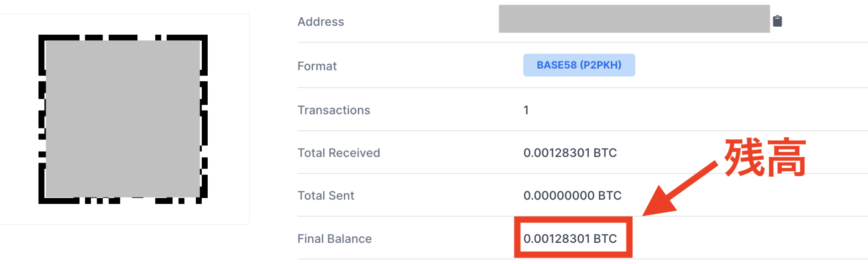This screenshot has height=264, width=868.
Task: Click the Transactions row label
Action: click(x=334, y=110)
